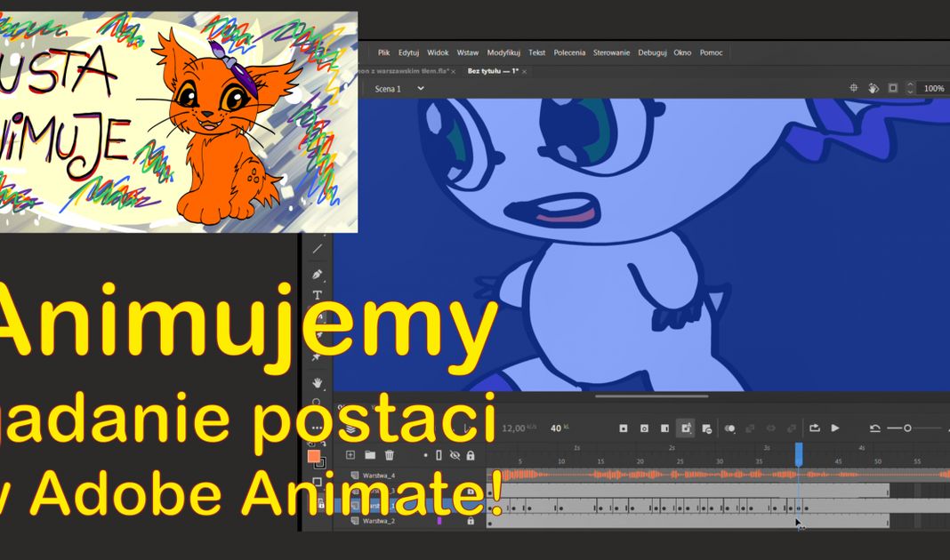This screenshot has width=950, height=560.
Task: Toggle show or hide all layers
Action: tap(455, 455)
